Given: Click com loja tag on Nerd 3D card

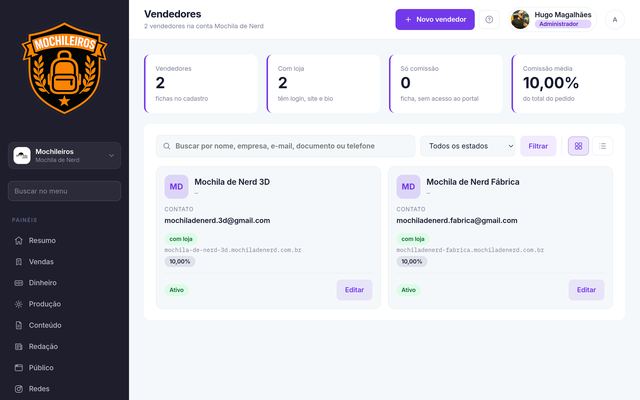Looking at the screenshot, I should 181,239.
